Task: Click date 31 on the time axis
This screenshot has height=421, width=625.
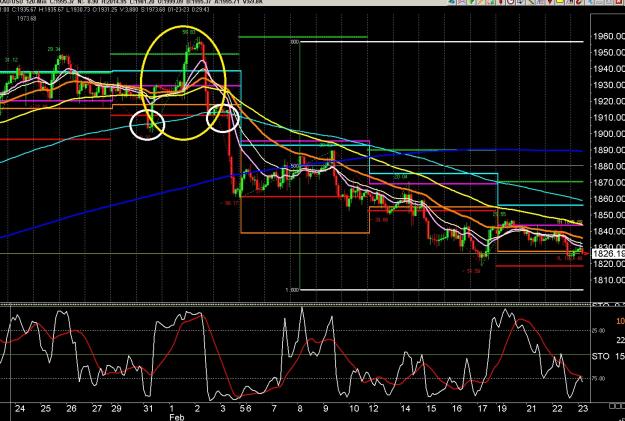Action: [x=148, y=408]
